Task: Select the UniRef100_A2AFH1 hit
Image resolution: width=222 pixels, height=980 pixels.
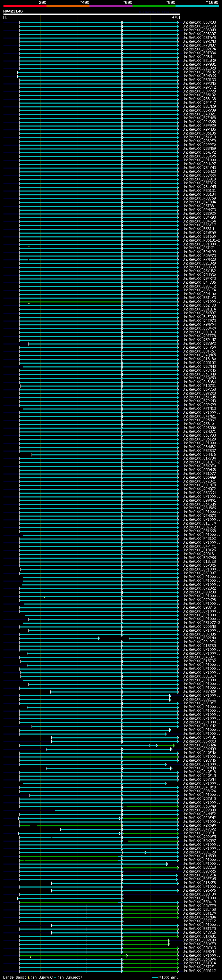Action: pyautogui.click(x=199, y=833)
